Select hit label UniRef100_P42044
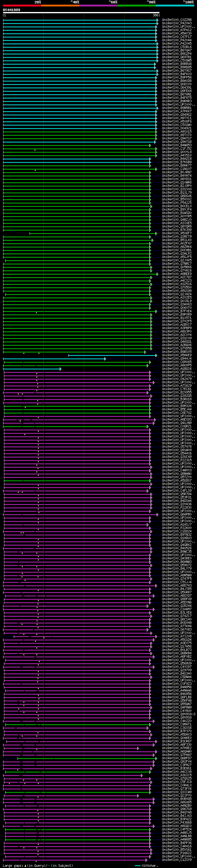Viewport: 197px width, 868px height. click(177, 40)
